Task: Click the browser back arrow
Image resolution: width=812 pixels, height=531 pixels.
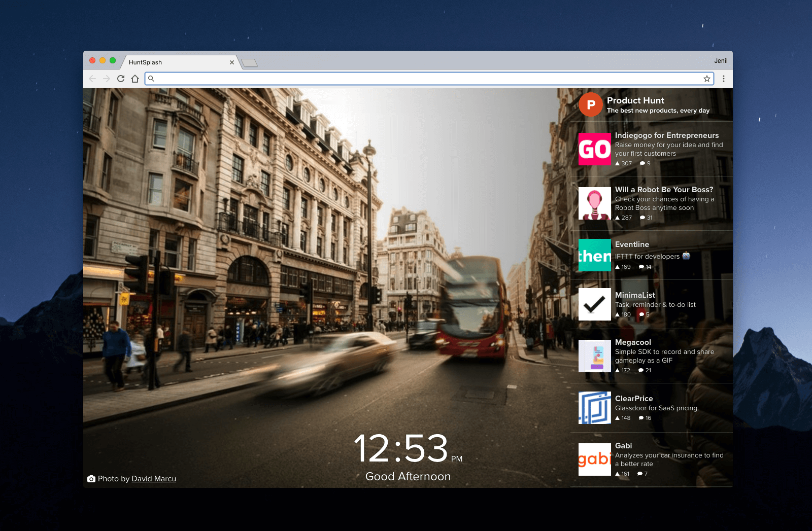Action: click(92, 79)
